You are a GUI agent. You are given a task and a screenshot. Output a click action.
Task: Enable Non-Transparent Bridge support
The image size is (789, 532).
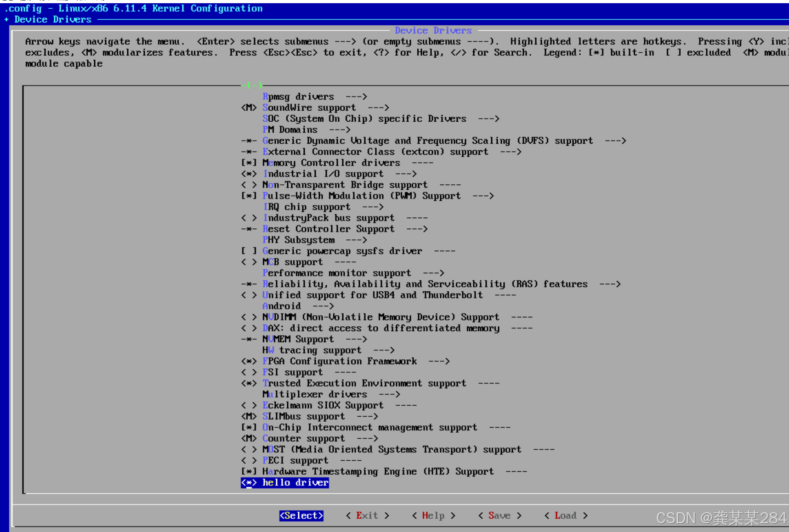pyautogui.click(x=249, y=185)
